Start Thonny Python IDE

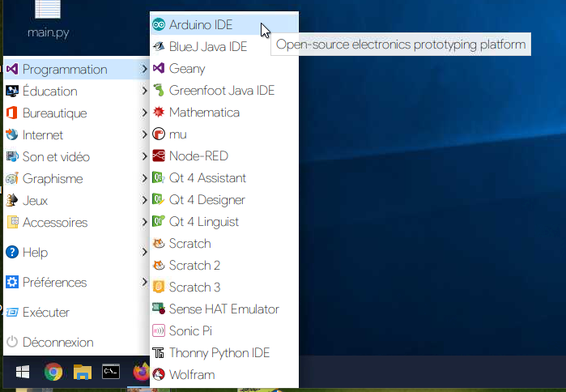pyautogui.click(x=224, y=352)
